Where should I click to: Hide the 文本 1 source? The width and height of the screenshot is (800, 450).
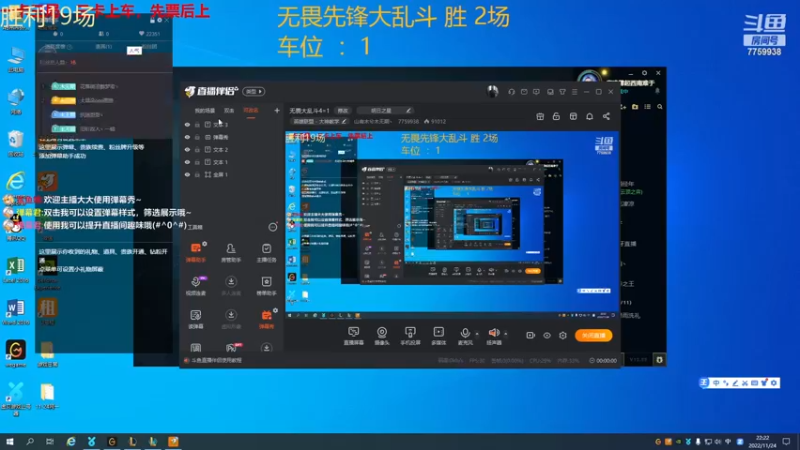(187, 162)
